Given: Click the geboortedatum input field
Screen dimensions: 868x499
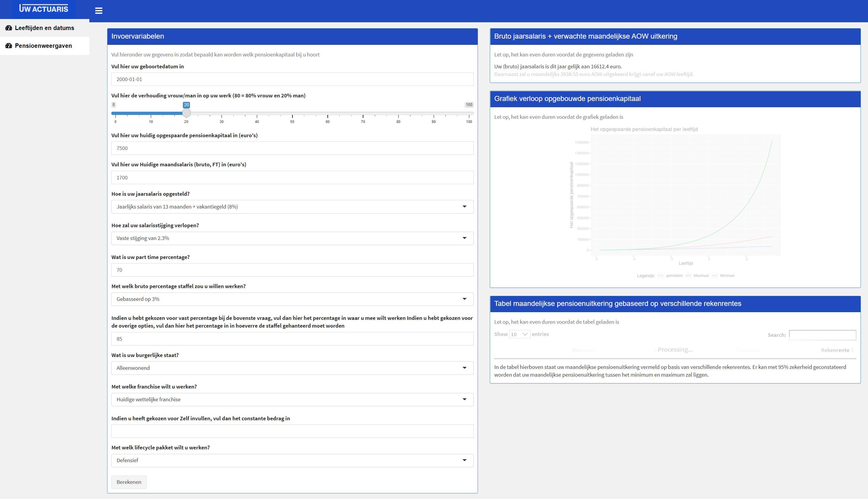Looking at the screenshot, I should coord(292,79).
